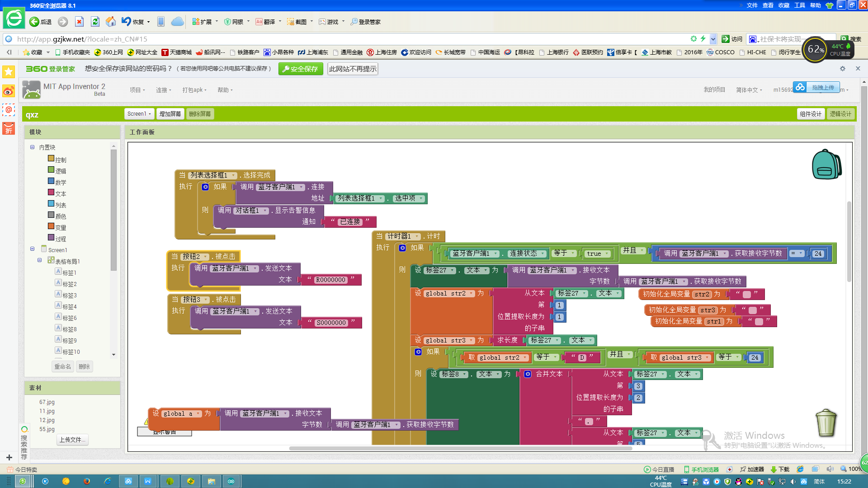Collapse the Screen1 tree node
Screen dimensions: 868x488
point(32,249)
